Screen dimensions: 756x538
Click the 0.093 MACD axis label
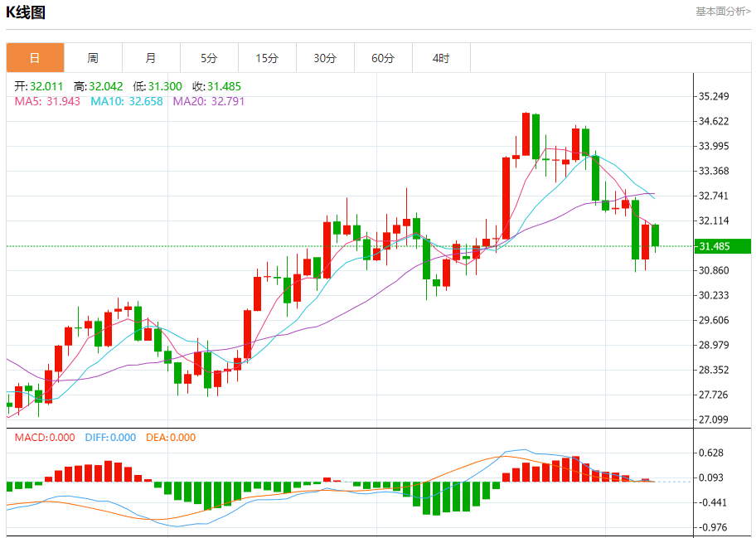pyautogui.click(x=711, y=477)
